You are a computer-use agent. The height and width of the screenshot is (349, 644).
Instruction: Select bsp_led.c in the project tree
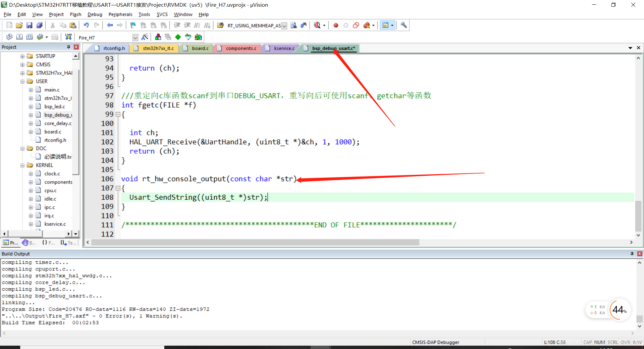click(54, 106)
